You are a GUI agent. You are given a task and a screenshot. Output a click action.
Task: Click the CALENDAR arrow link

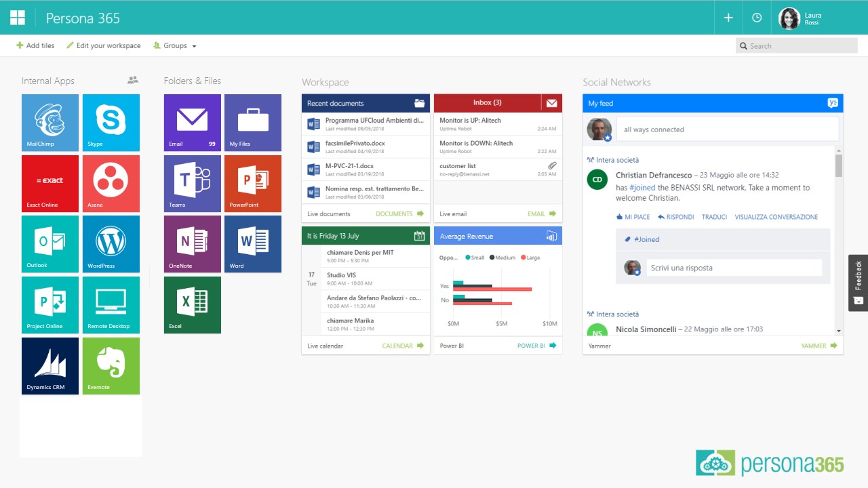pos(403,346)
